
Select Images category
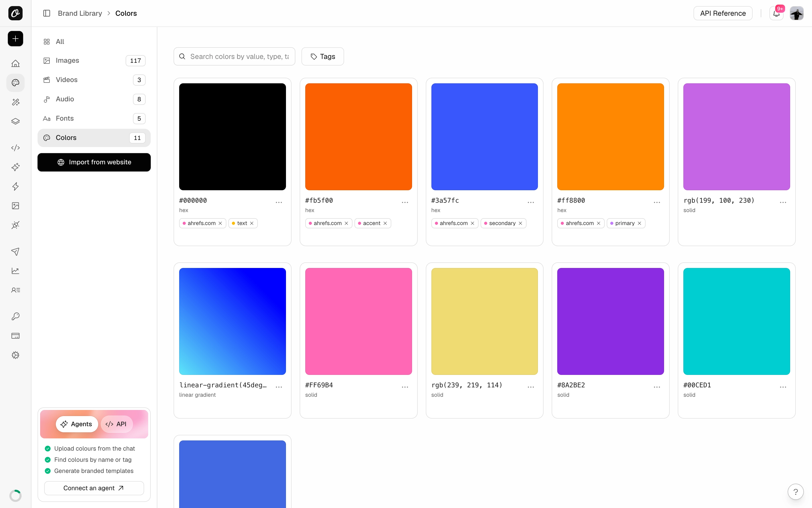[94, 60]
